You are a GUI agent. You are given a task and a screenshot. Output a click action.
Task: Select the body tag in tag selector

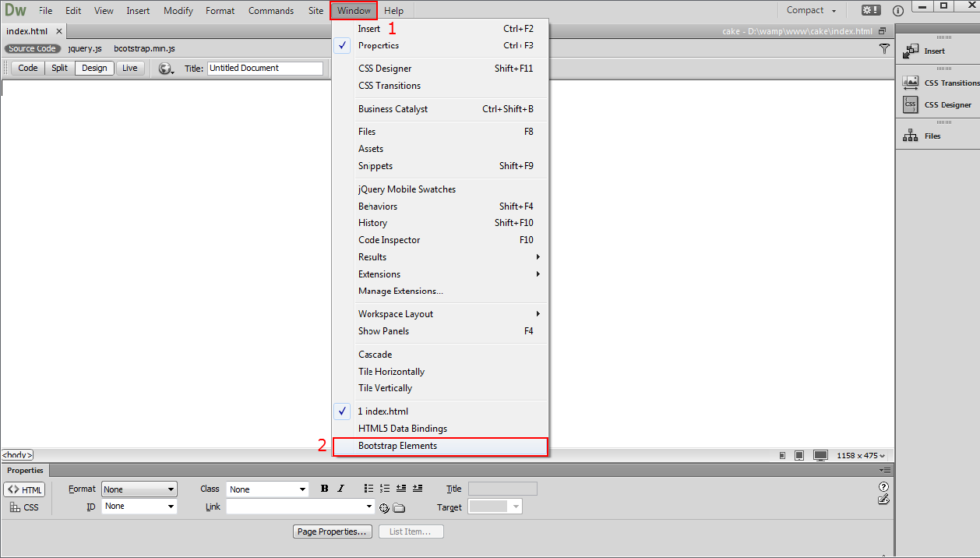coord(17,455)
